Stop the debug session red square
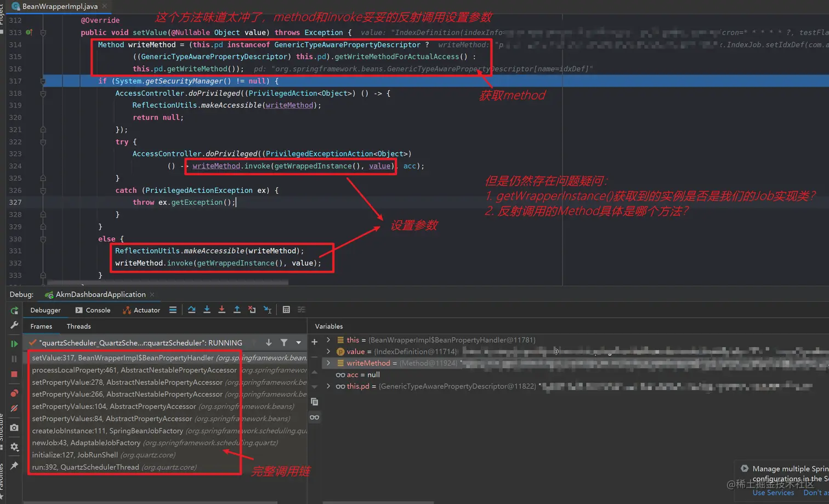 14,374
